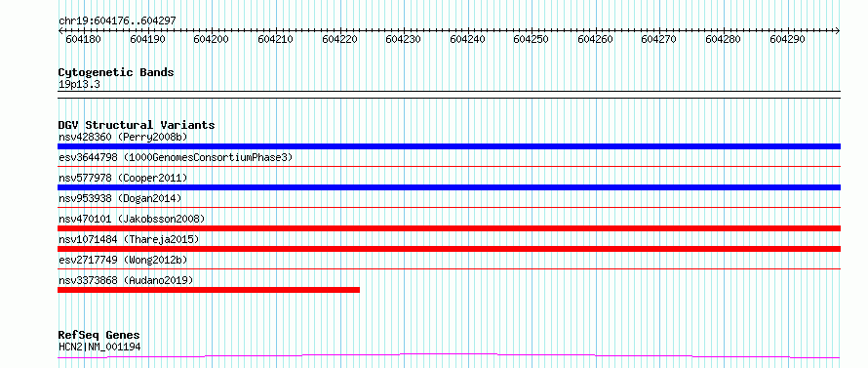Click ruler position 604280
The height and width of the screenshot is (368, 868).
(x=723, y=39)
